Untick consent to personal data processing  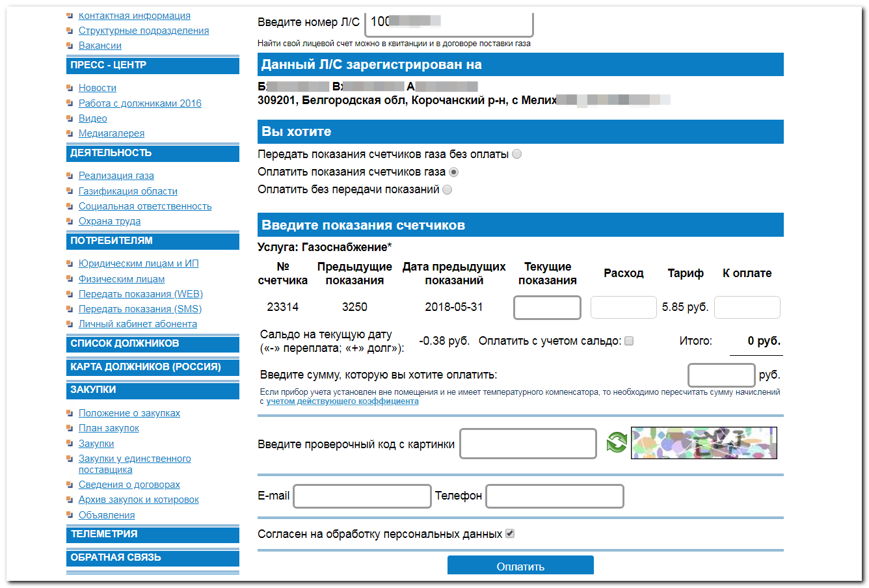tap(510, 533)
